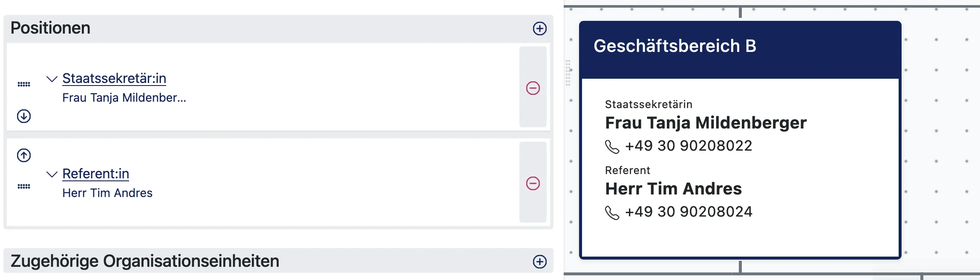
Task: Select the Geschäftsbereich B card header
Action: [x=740, y=50]
